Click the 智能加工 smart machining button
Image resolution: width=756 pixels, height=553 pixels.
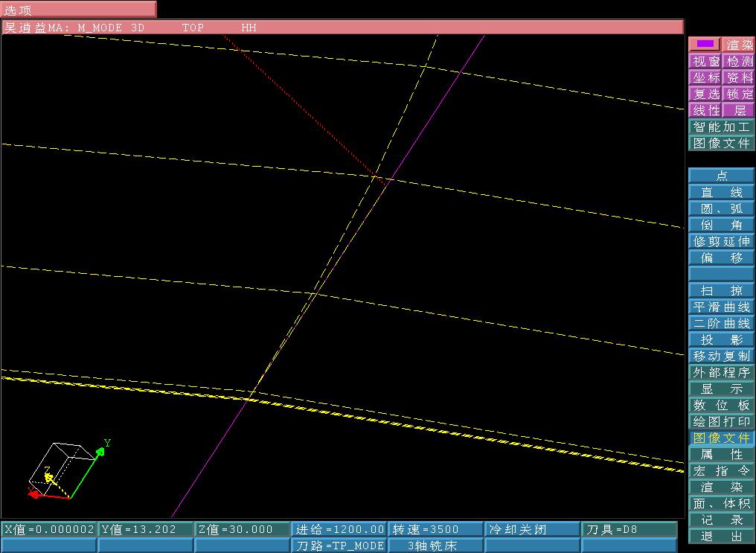click(x=722, y=127)
